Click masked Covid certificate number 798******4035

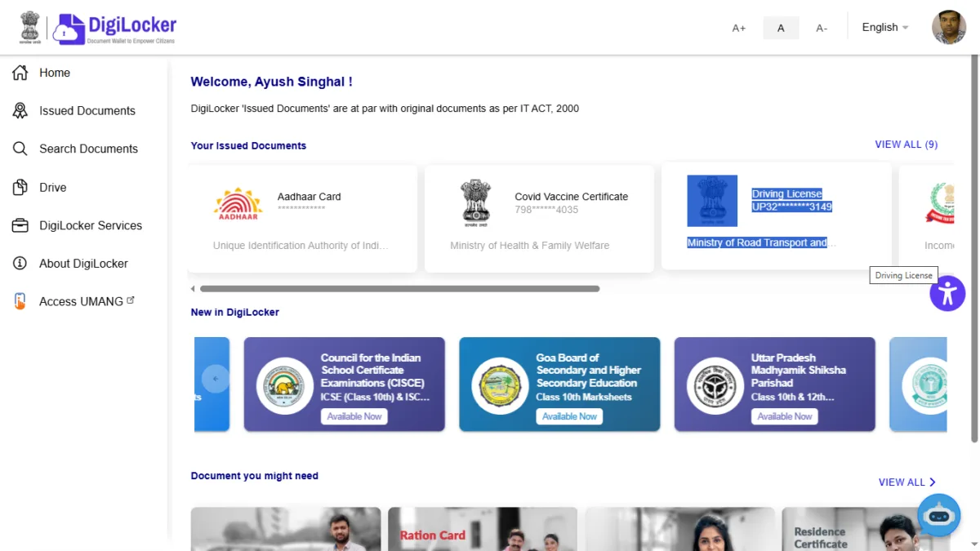(546, 210)
